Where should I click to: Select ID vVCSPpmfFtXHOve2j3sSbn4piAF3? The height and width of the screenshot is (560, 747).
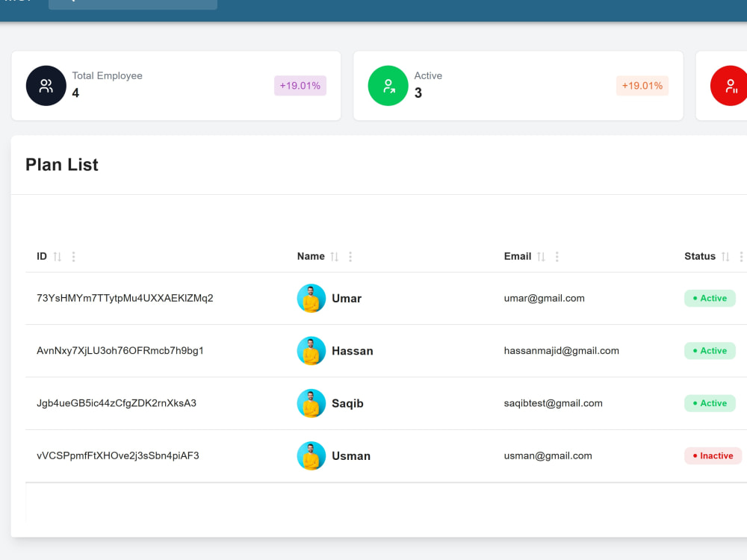click(x=118, y=455)
